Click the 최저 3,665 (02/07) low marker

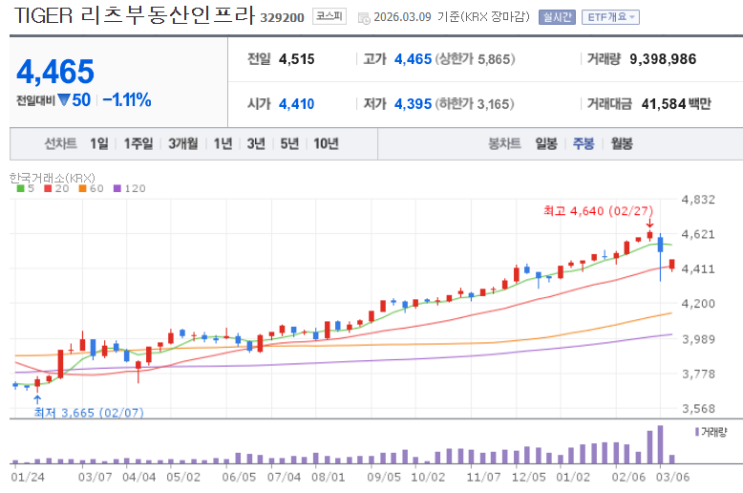click(x=89, y=412)
